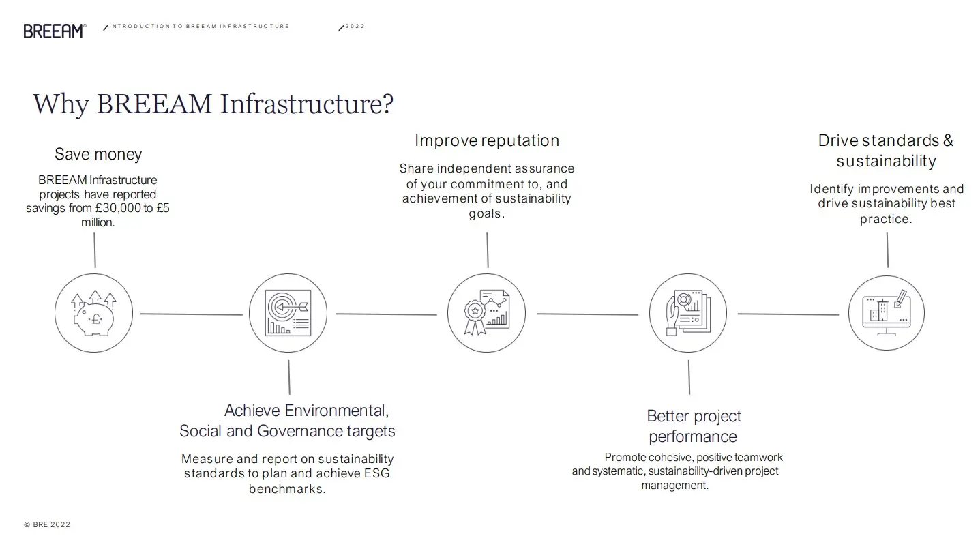Click the piggy bank savings icon
The image size is (980, 551).
click(94, 313)
